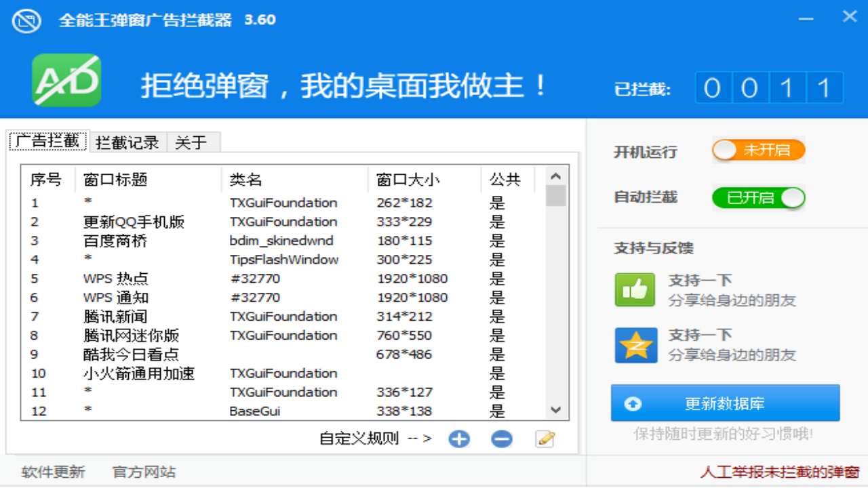Click the plus icon to add a custom rule
Viewport: 868px width, 488px height.
pyautogui.click(x=459, y=439)
